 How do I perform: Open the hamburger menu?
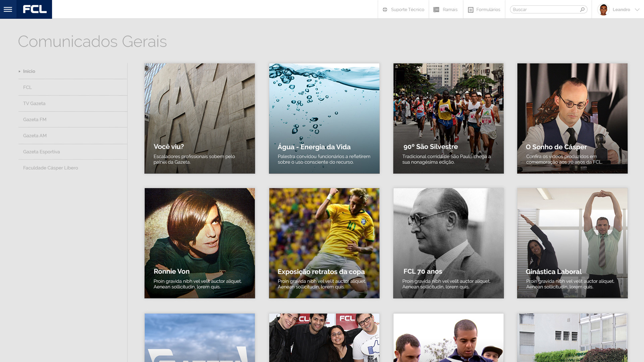pos(8,9)
